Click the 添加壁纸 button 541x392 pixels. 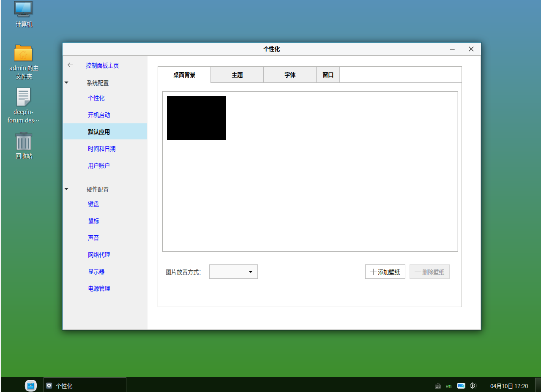[x=385, y=272]
